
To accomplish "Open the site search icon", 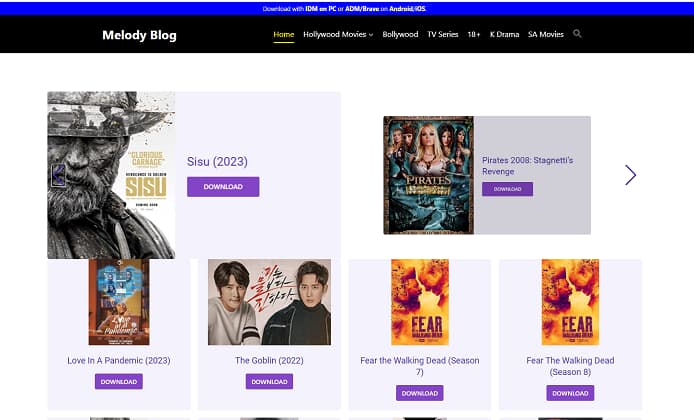I will click(x=577, y=34).
